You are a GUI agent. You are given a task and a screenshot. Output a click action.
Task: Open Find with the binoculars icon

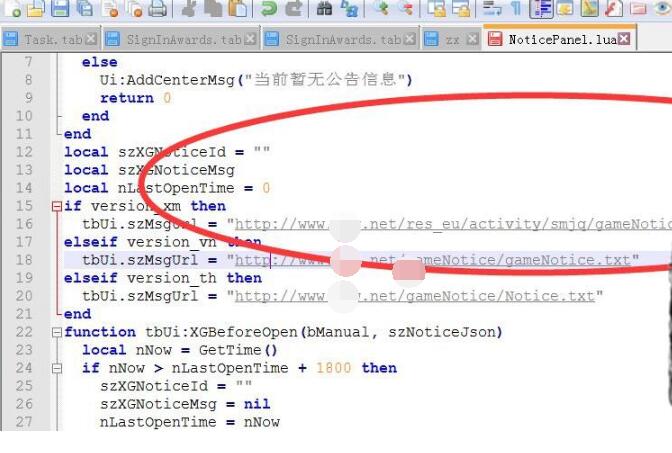(324, 9)
